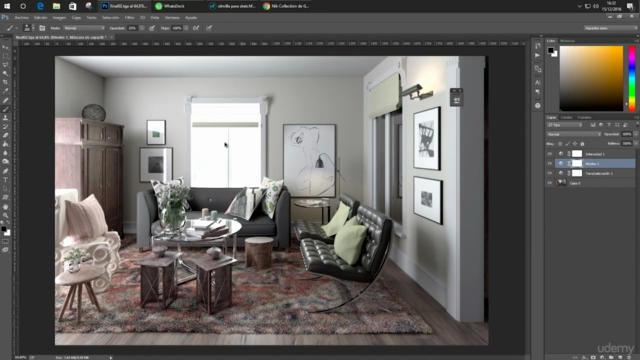Open WhatsDock from the taskbar
The height and width of the screenshot is (360, 640).
(x=171, y=6)
